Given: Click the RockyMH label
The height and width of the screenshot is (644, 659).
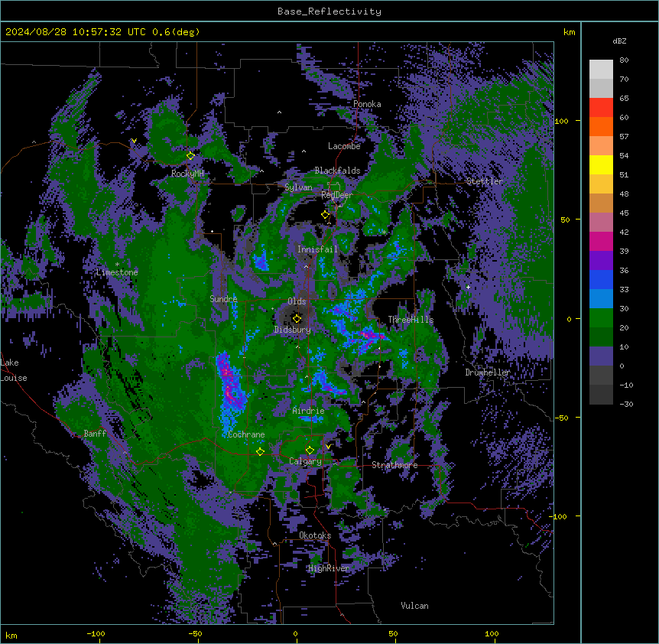Looking at the screenshot, I should tap(187, 174).
